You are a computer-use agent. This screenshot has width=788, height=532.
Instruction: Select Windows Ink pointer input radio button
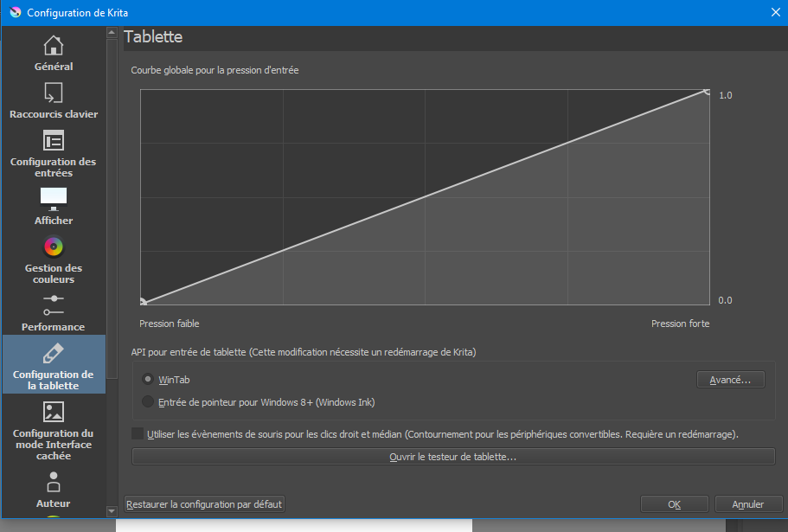click(147, 402)
